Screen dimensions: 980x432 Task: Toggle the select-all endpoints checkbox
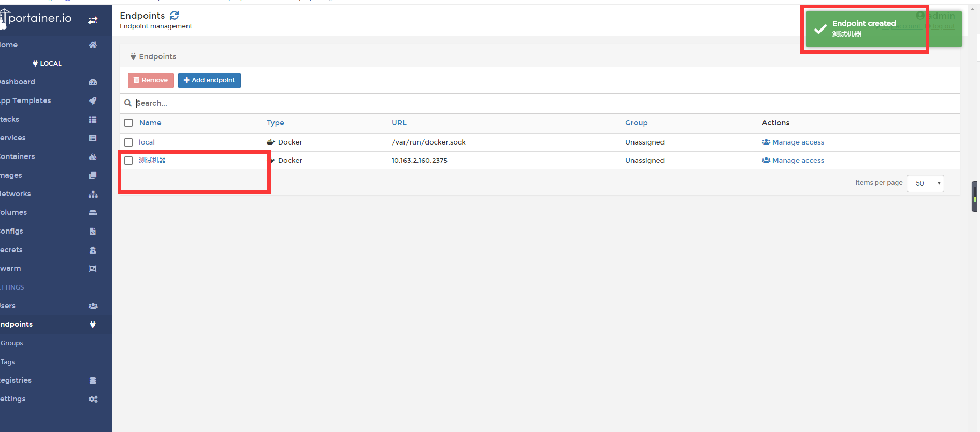(x=128, y=123)
